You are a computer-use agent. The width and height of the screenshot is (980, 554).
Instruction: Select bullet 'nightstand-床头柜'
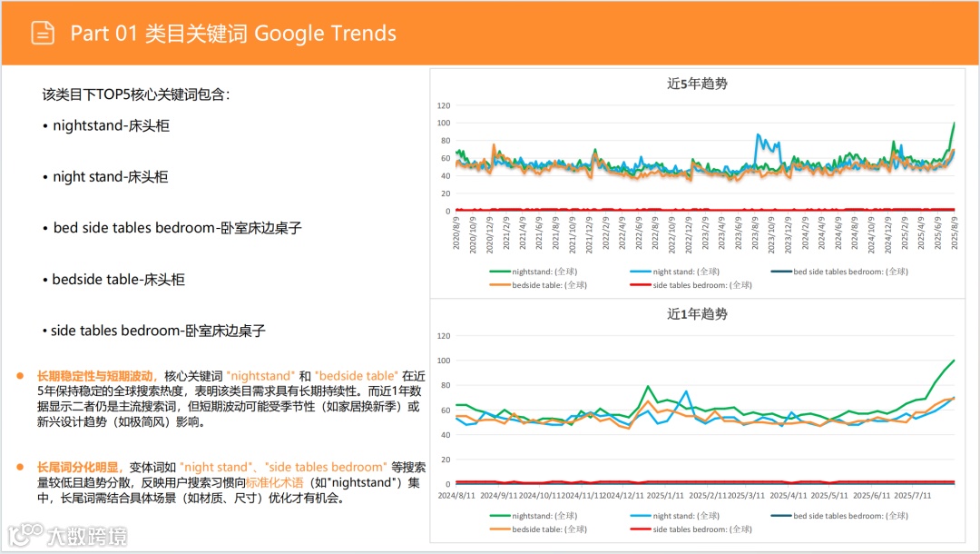click(x=112, y=125)
